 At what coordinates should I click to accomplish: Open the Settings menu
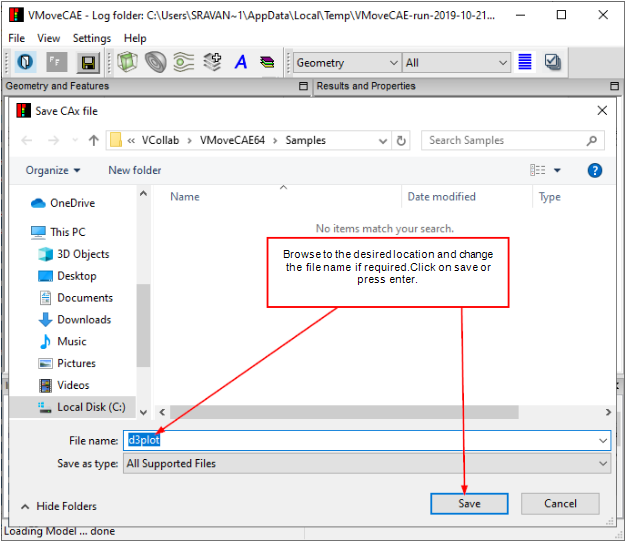tap(92, 38)
